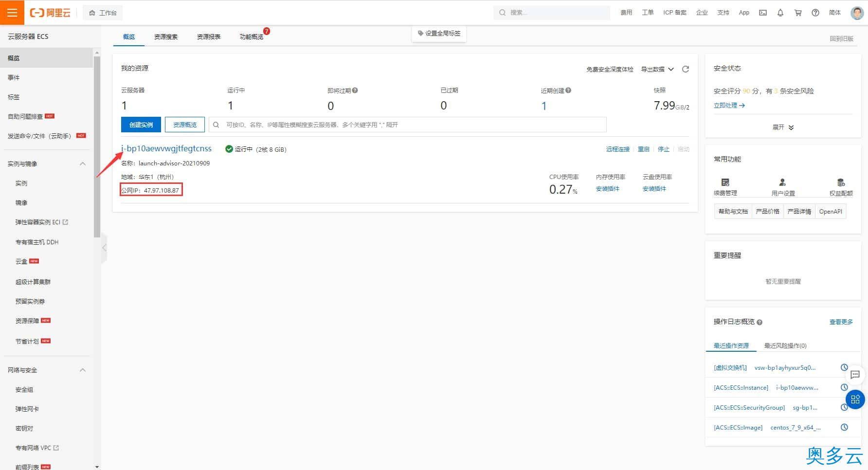Image resolution: width=868 pixels, height=470 pixels.
Task: Switch to 功能概览 tab
Action: [x=252, y=36]
